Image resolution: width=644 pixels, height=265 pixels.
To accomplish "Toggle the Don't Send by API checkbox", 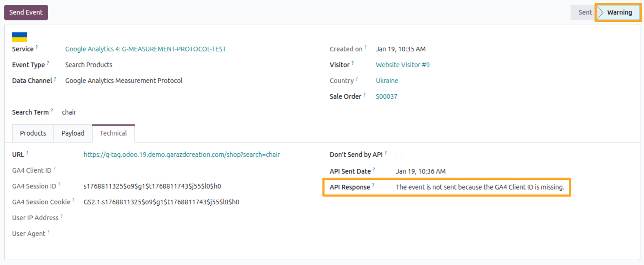I will tap(399, 155).
